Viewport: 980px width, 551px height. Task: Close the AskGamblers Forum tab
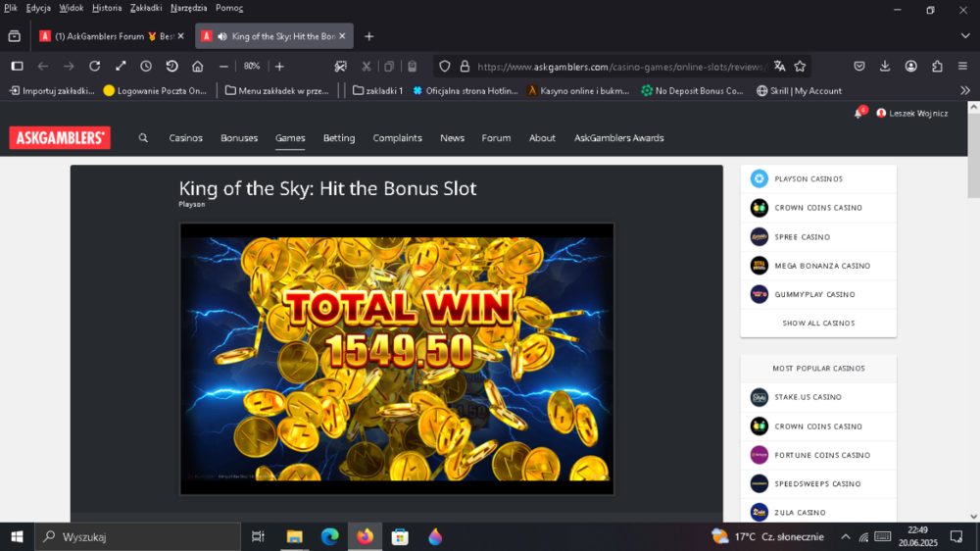(180, 36)
